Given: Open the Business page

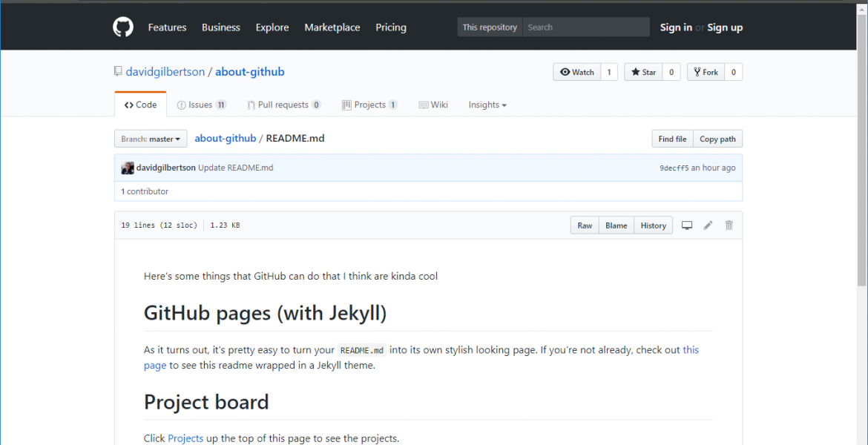Looking at the screenshot, I should coord(221,27).
